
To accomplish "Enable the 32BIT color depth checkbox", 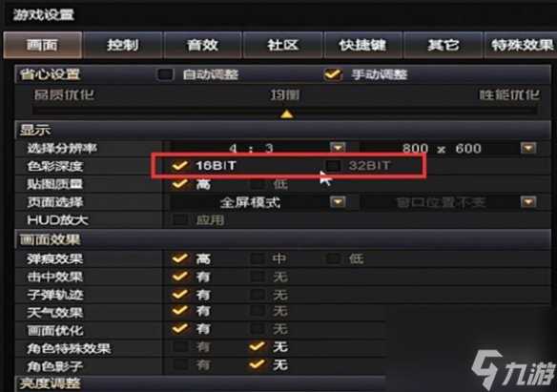I will pos(333,165).
